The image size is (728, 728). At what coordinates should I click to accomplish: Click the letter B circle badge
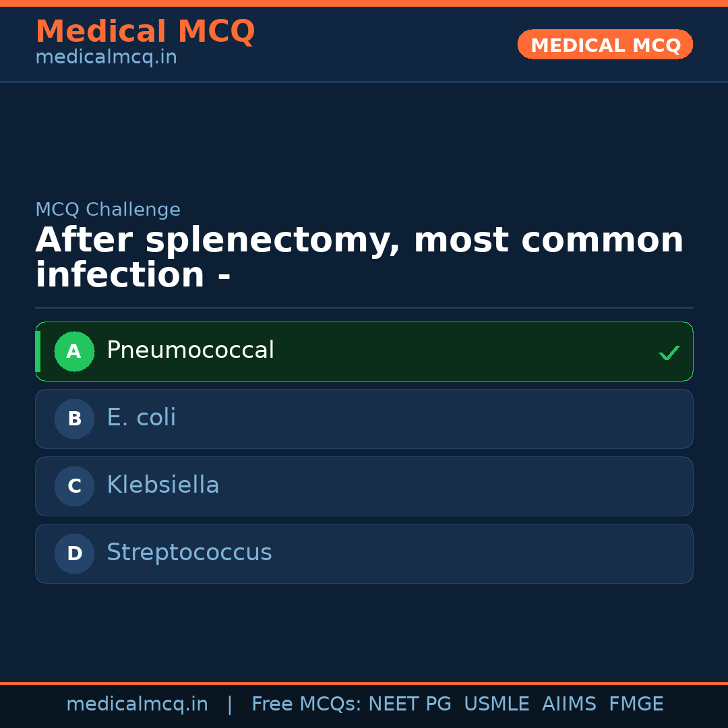point(74,419)
